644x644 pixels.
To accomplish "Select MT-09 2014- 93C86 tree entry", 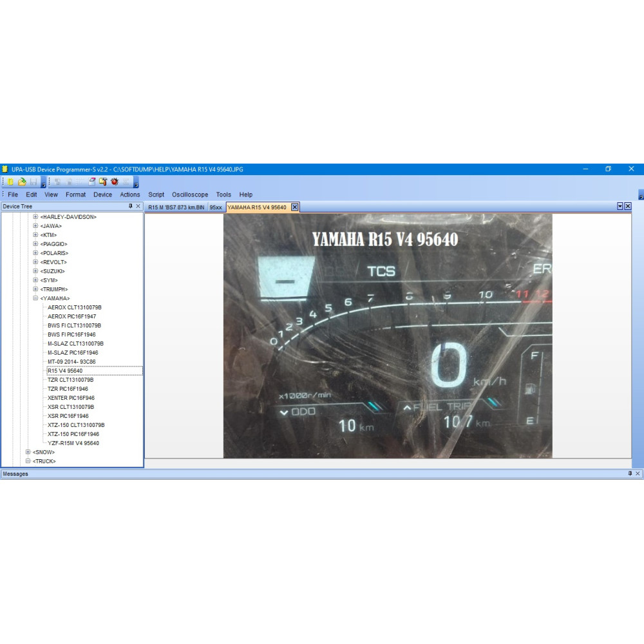I will pyautogui.click(x=71, y=361).
